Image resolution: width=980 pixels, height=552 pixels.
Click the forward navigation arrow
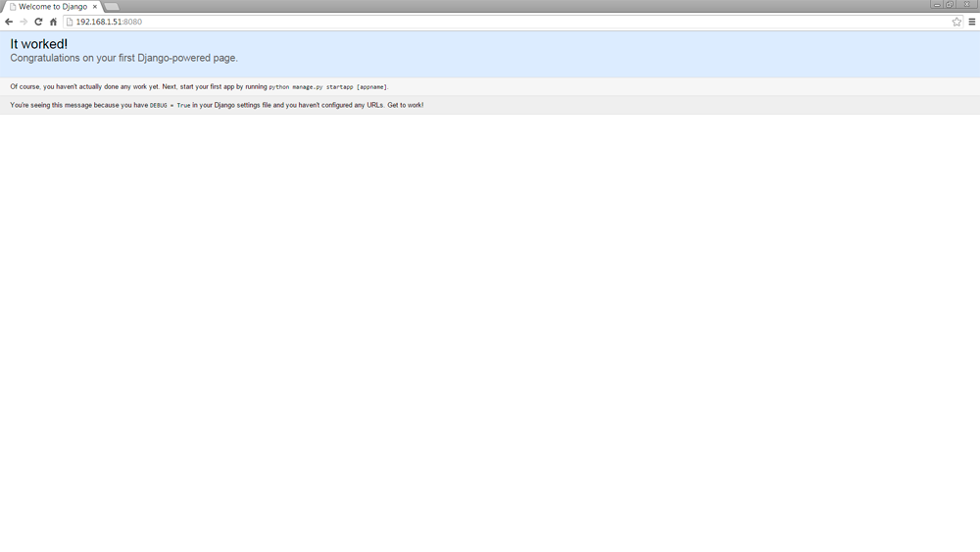tap(24, 22)
